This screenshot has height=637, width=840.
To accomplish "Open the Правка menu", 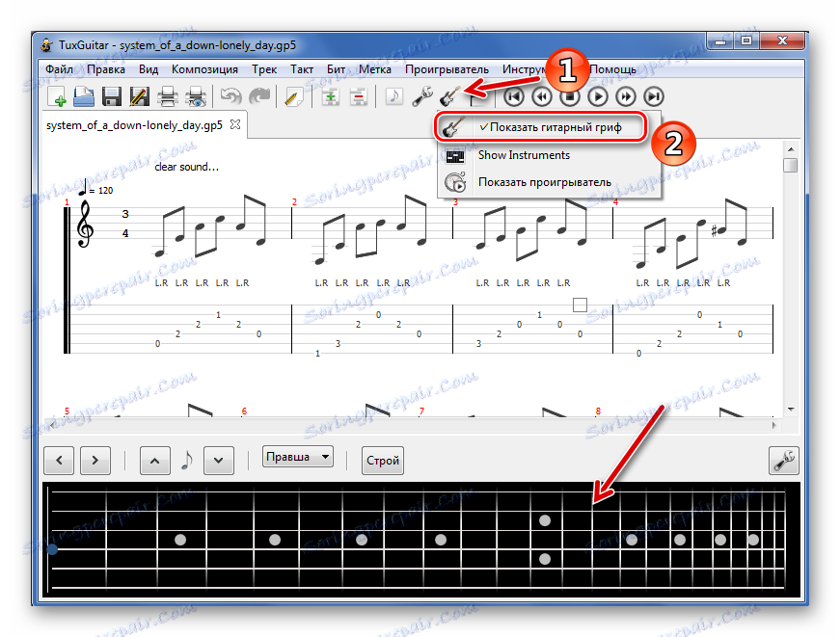I will (x=106, y=69).
